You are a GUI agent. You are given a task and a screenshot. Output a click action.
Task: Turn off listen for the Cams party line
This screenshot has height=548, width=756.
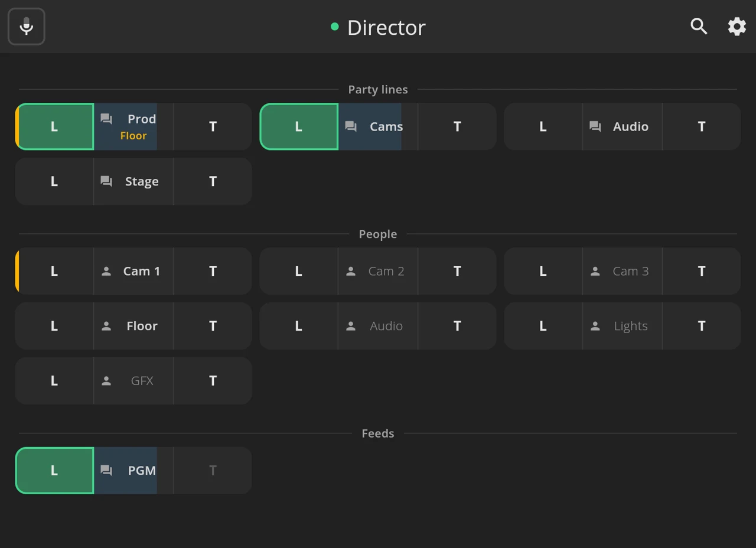(x=299, y=126)
